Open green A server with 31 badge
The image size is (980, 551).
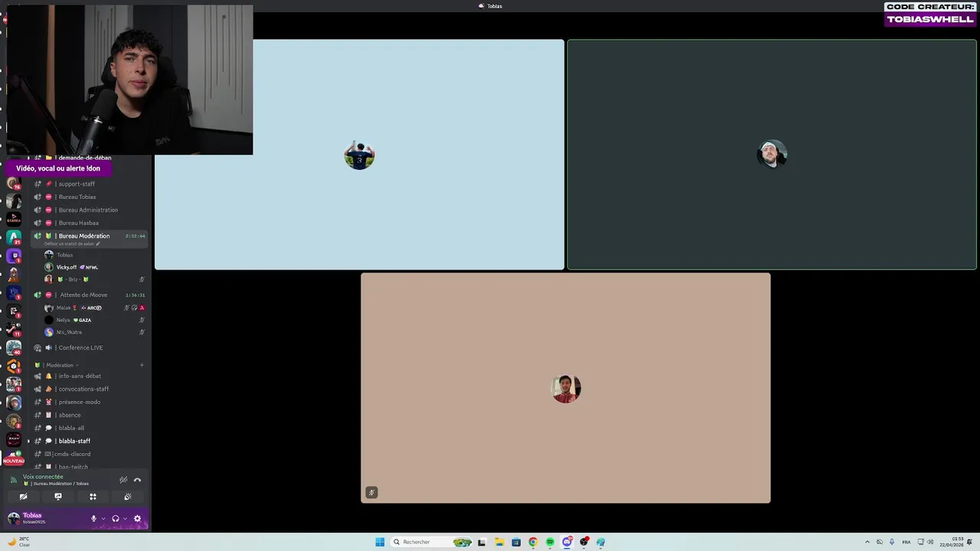(x=14, y=238)
